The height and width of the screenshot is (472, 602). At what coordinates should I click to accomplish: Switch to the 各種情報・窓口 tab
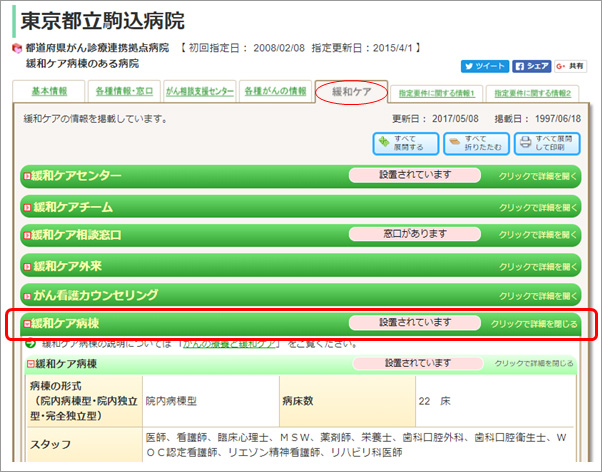click(124, 91)
